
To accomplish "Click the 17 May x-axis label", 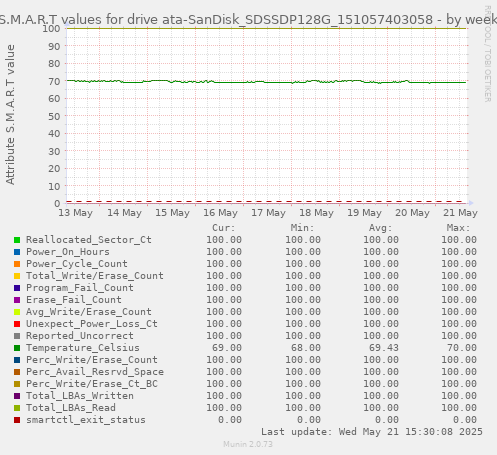I will (268, 213).
